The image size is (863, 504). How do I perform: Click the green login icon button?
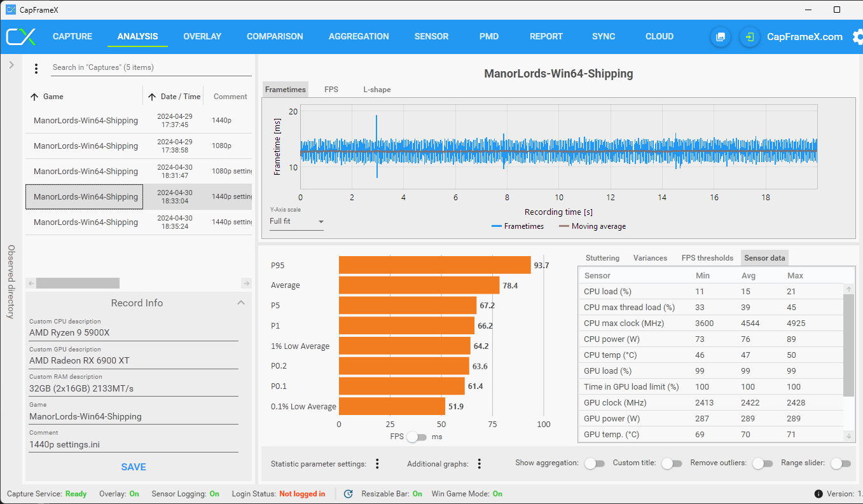750,37
